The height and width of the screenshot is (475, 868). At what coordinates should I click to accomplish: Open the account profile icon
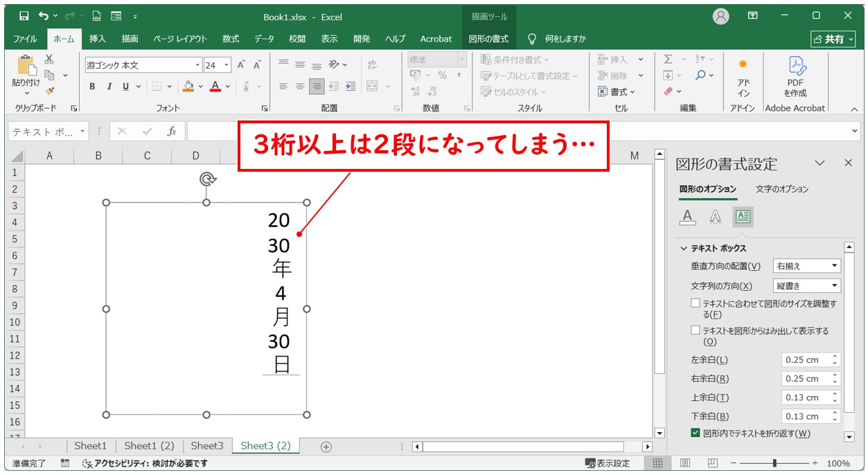pos(721,16)
